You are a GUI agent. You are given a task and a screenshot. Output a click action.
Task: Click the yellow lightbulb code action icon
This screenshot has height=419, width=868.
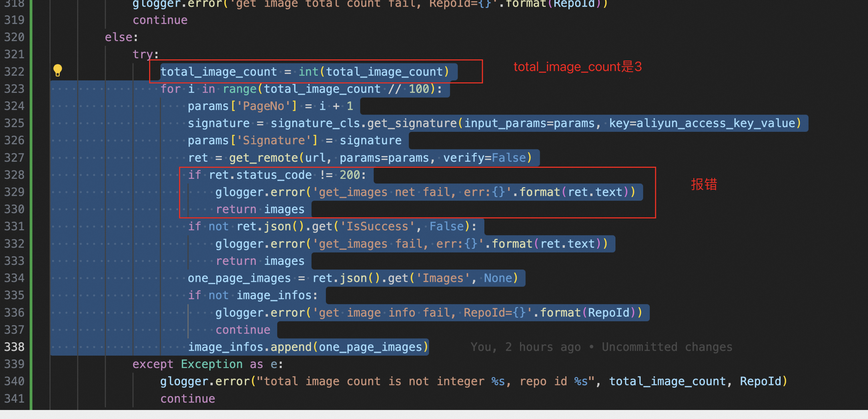[58, 70]
